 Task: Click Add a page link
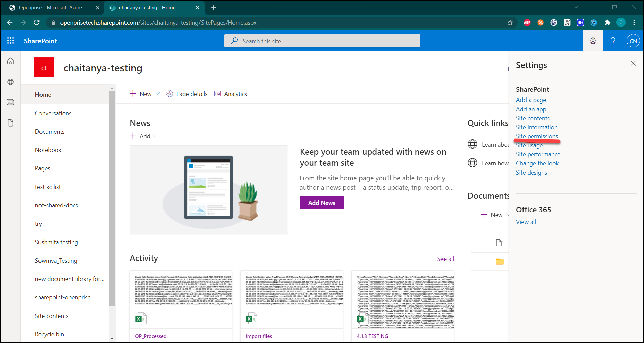coord(531,100)
